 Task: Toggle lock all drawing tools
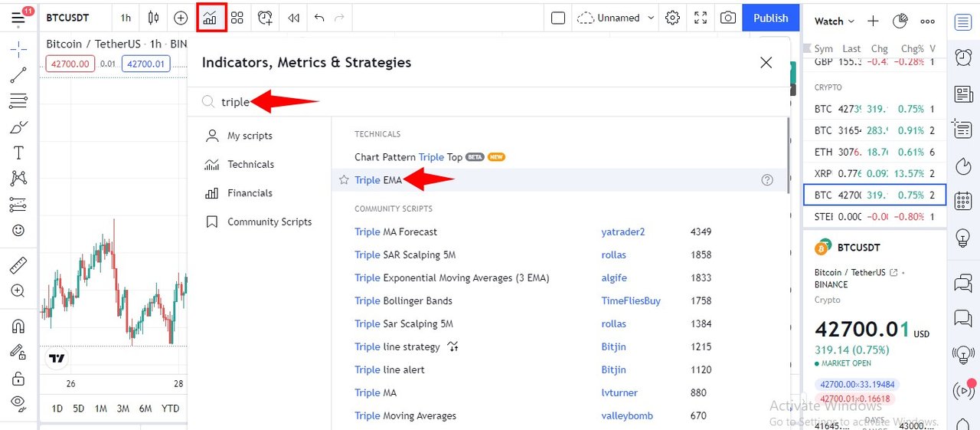click(x=18, y=378)
